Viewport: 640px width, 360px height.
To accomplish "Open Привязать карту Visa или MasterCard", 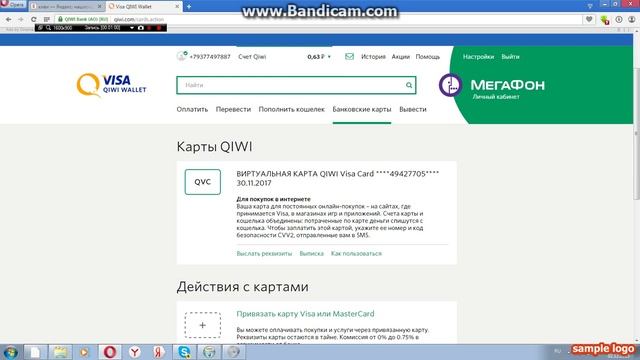I will click(x=305, y=314).
